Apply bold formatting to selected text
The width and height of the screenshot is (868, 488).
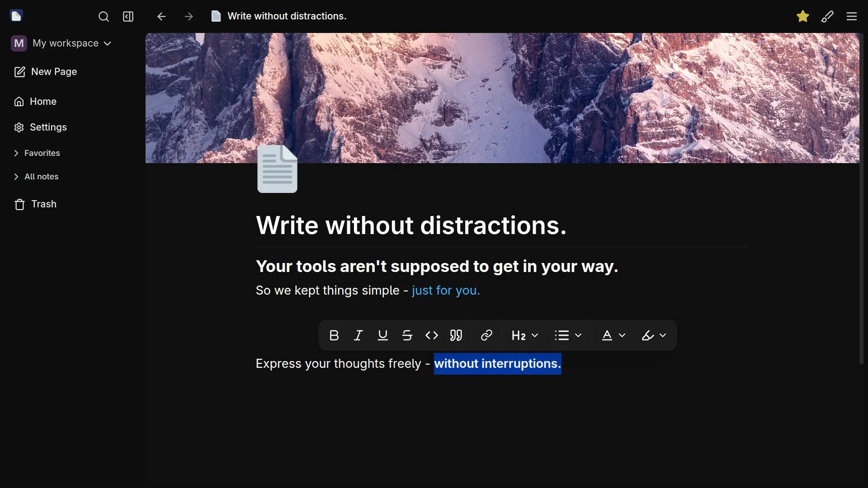(x=334, y=335)
